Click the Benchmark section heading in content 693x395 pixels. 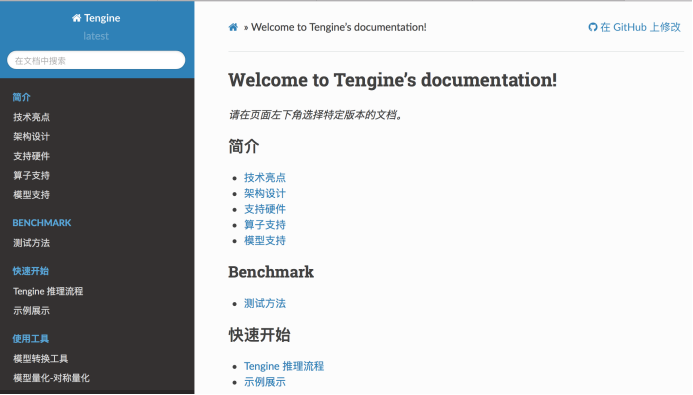pyautogui.click(x=271, y=272)
